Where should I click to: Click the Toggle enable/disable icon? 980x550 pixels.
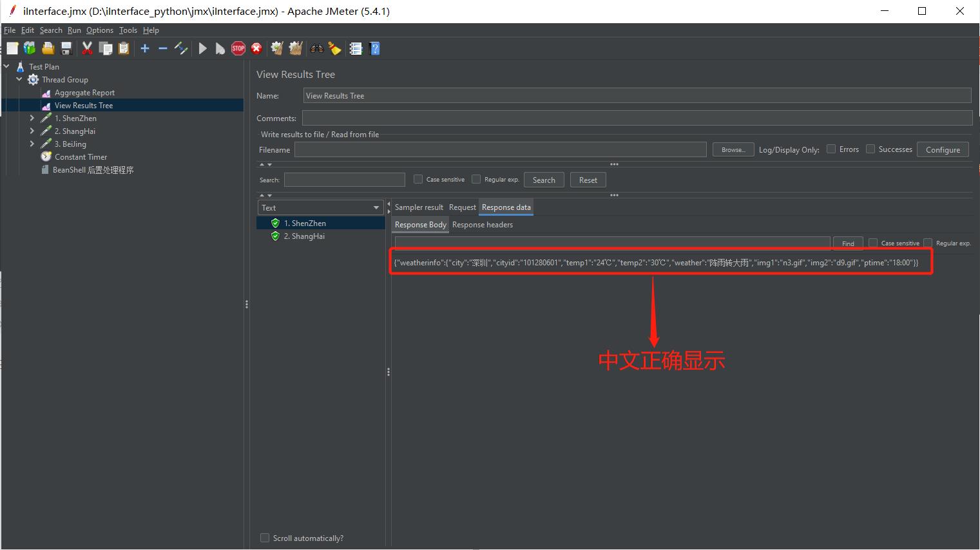(x=181, y=48)
